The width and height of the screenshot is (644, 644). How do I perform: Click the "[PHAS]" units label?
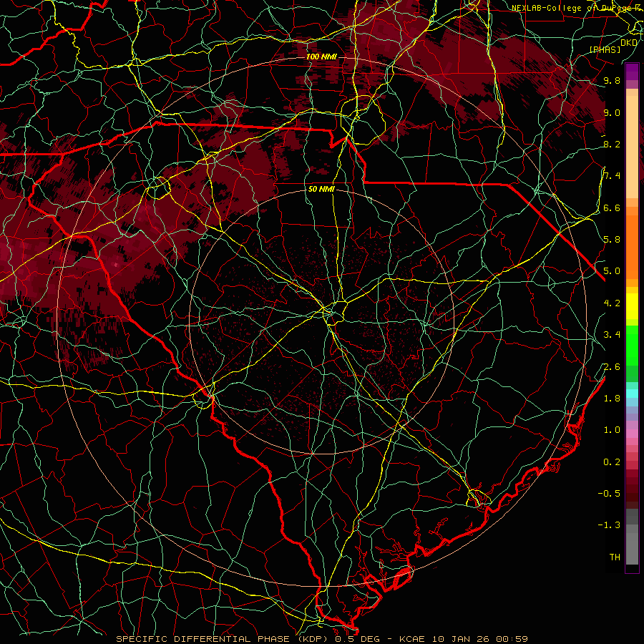[x=605, y=49]
